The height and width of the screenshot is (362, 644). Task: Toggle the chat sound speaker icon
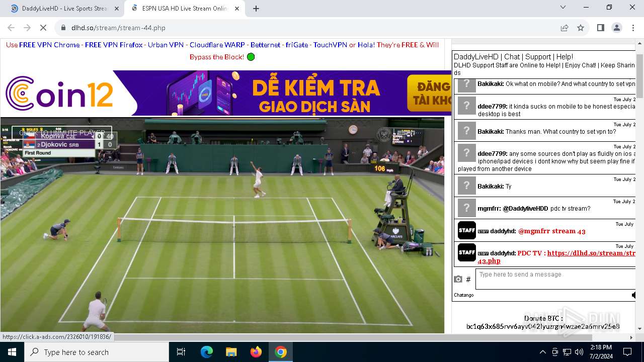pyautogui.click(x=633, y=295)
